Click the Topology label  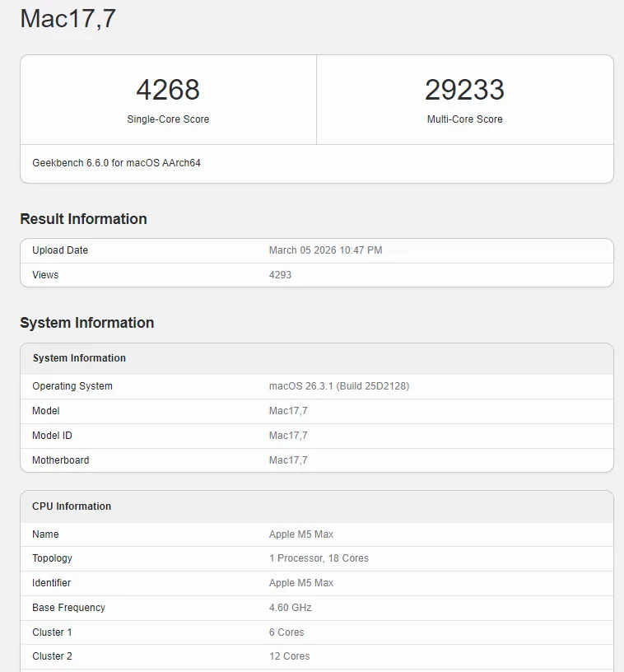click(52, 558)
